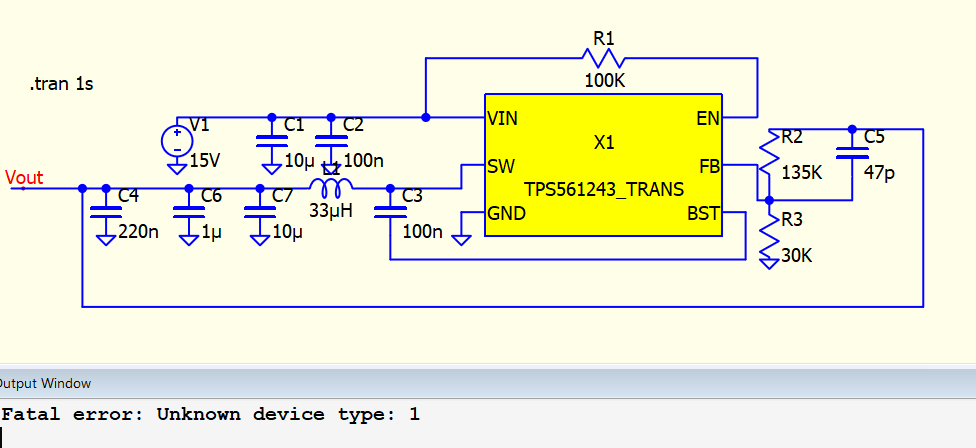This screenshot has width=976, height=448.
Task: Click the ground symbol under V1
Action: coord(177,168)
